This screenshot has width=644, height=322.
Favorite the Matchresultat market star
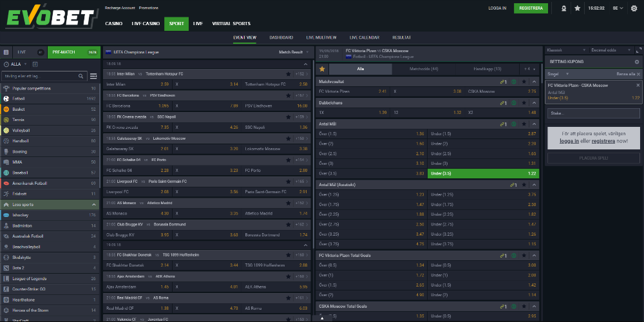[x=524, y=82]
